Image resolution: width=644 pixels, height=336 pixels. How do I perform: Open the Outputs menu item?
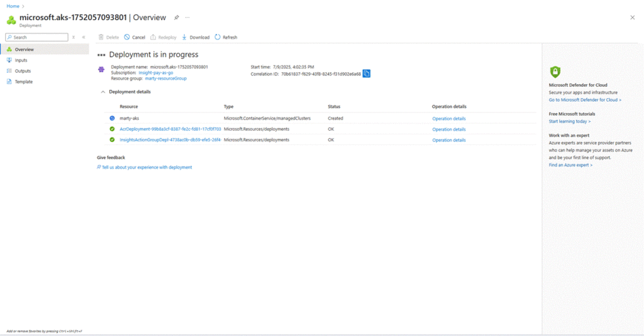(23, 71)
